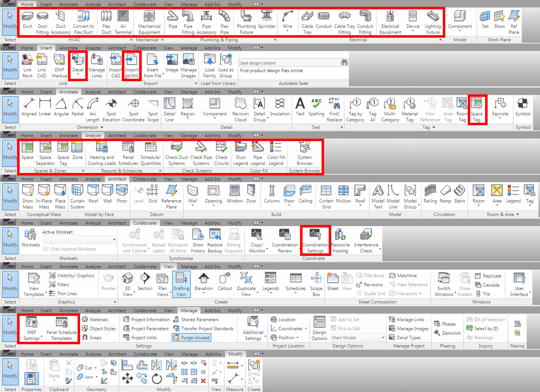Click the Color Fill Legend tool
Image resolution: width=540 pixels, height=392 pixels.
tap(275, 154)
